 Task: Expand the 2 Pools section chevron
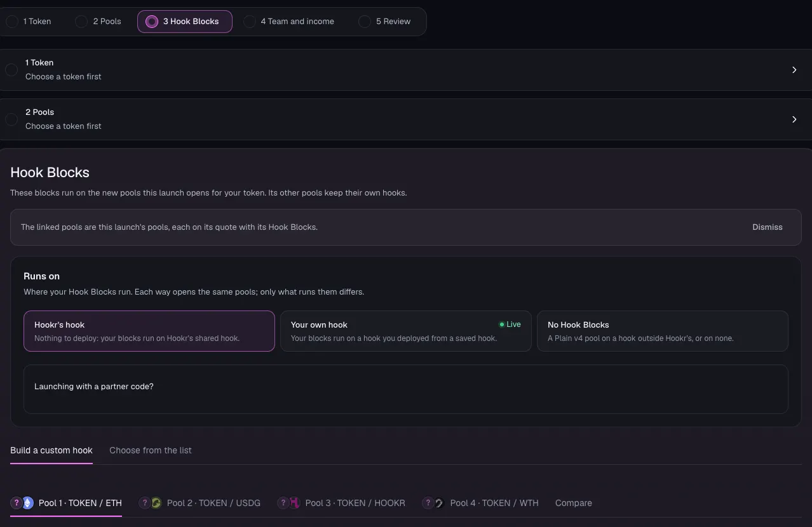pos(794,119)
